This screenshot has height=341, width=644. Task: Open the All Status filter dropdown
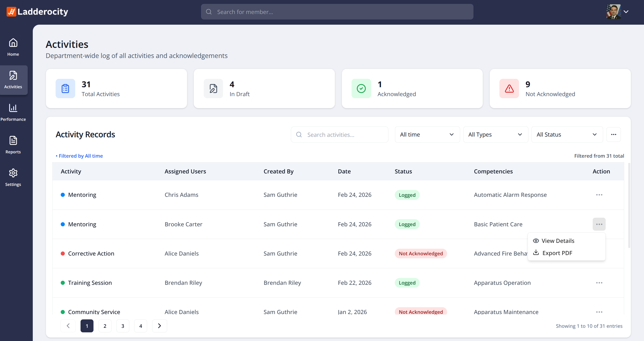567,135
